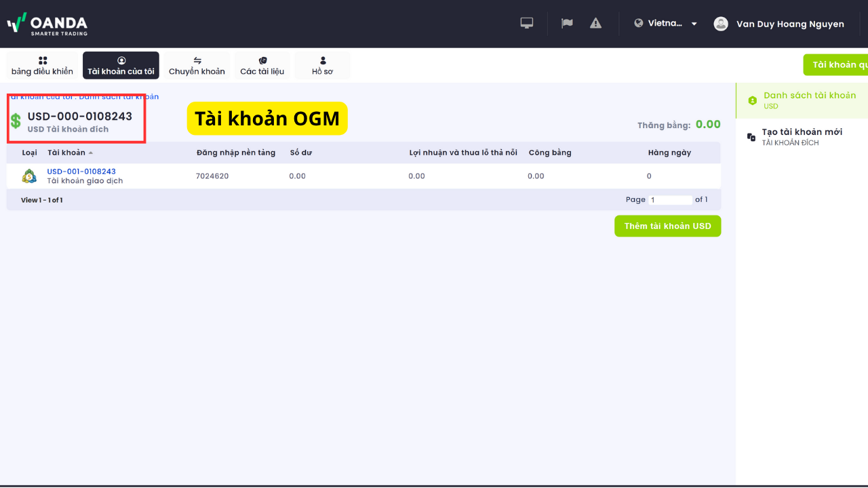Switch to Chuyển khoản tab
Image resolution: width=868 pixels, height=488 pixels.
pyautogui.click(x=197, y=66)
